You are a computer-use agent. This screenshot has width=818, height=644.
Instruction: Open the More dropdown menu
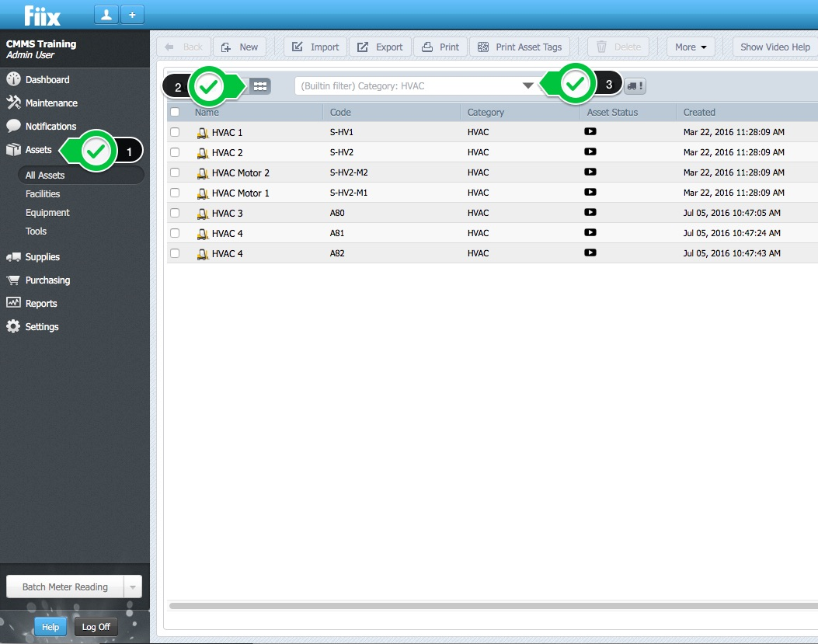point(691,47)
